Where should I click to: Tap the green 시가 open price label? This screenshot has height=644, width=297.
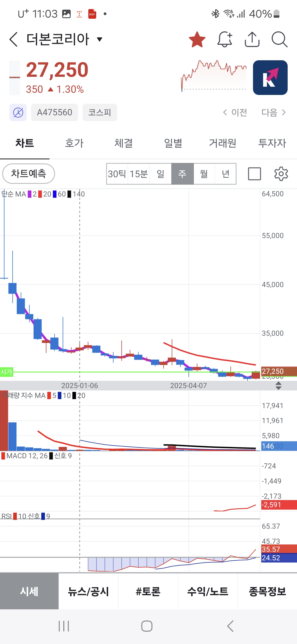7,372
